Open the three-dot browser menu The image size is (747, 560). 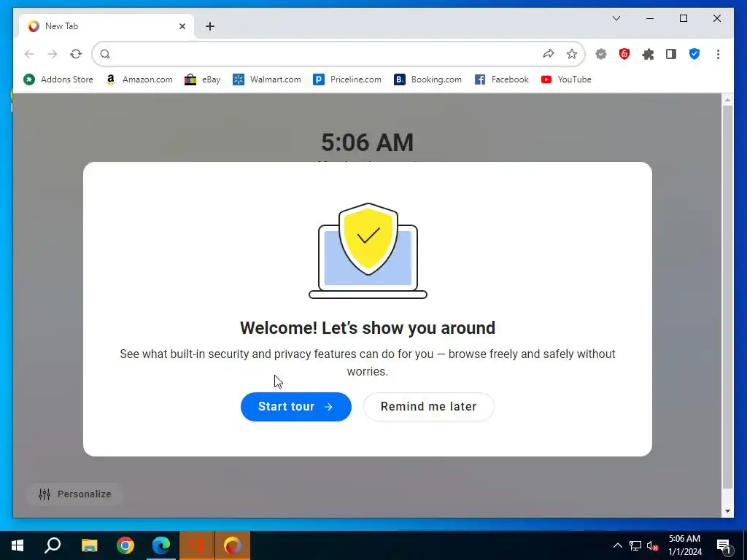[x=718, y=54]
